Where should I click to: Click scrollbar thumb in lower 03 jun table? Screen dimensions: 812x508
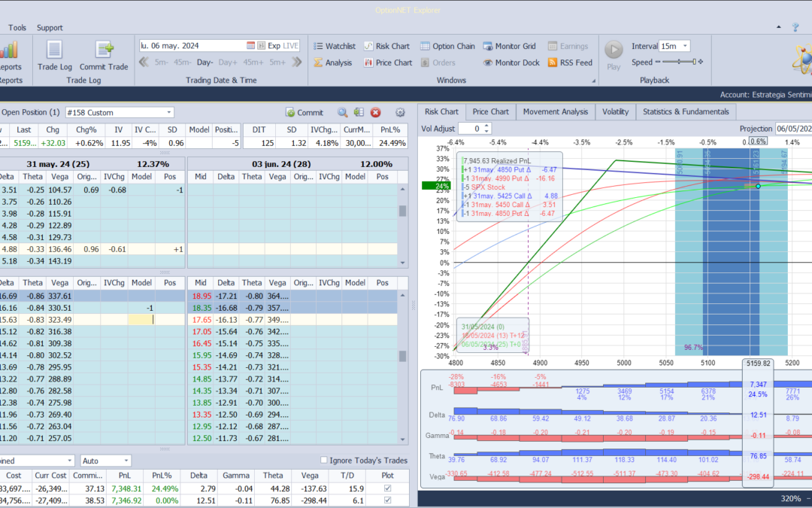click(402, 356)
